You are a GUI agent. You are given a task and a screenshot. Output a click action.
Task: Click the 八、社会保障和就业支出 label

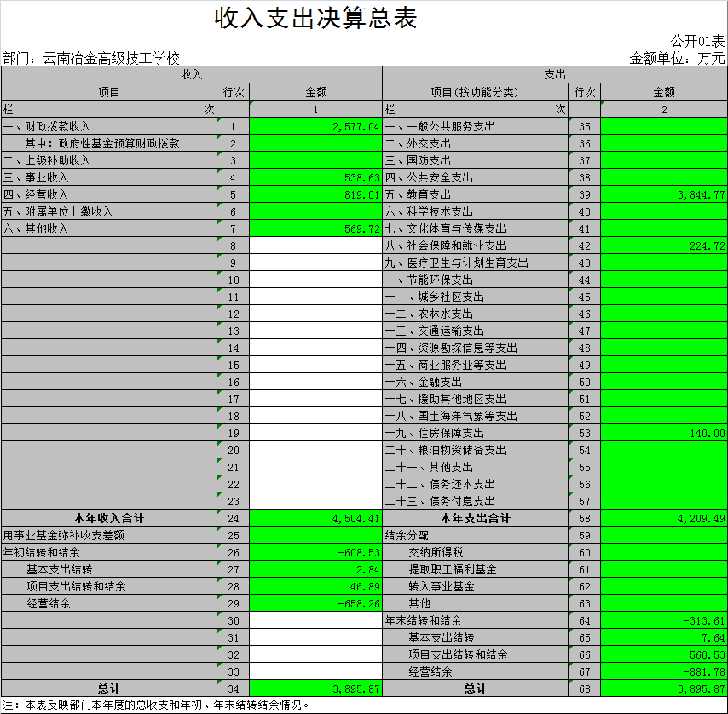coord(446,245)
